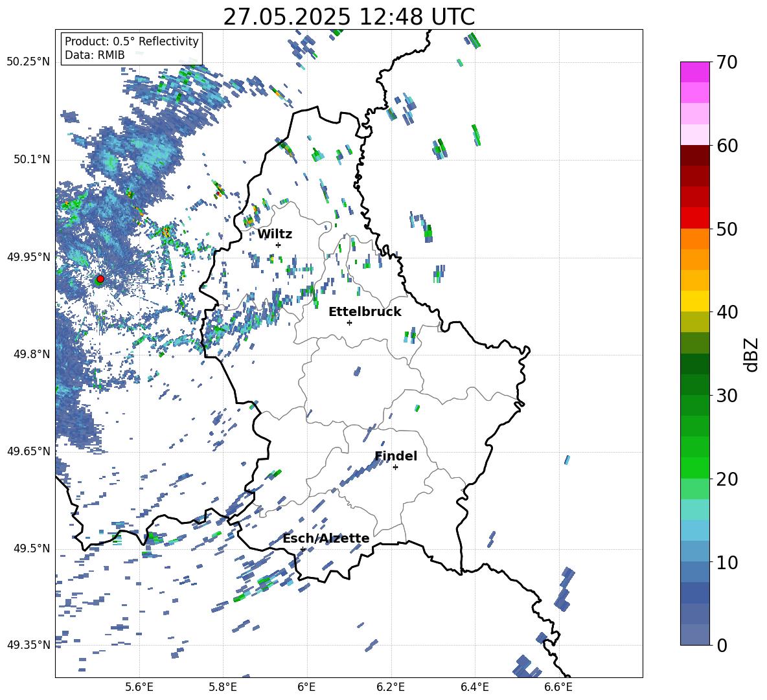Click the 10 tick on colorbar
The height and width of the screenshot is (700, 767).
point(727,562)
